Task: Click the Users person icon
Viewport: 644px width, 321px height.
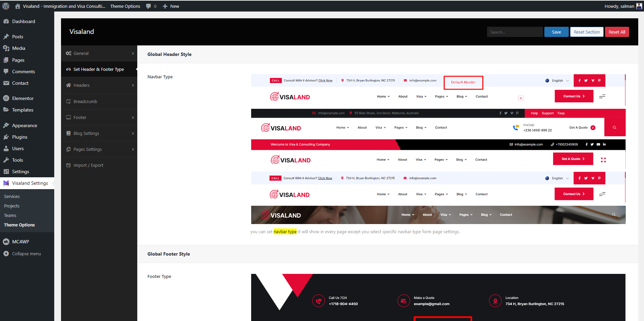Action: pyautogui.click(x=6, y=148)
